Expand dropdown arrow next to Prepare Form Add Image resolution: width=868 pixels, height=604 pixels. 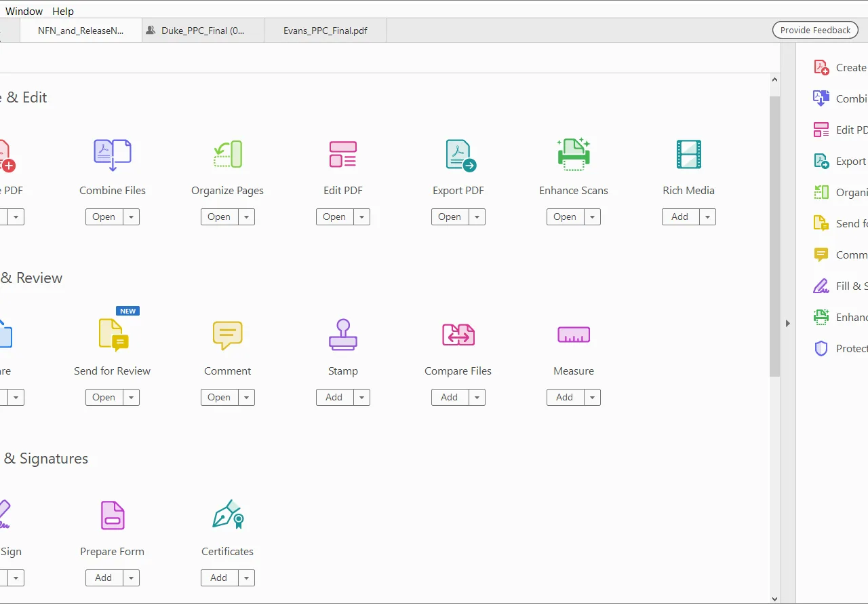click(x=132, y=578)
